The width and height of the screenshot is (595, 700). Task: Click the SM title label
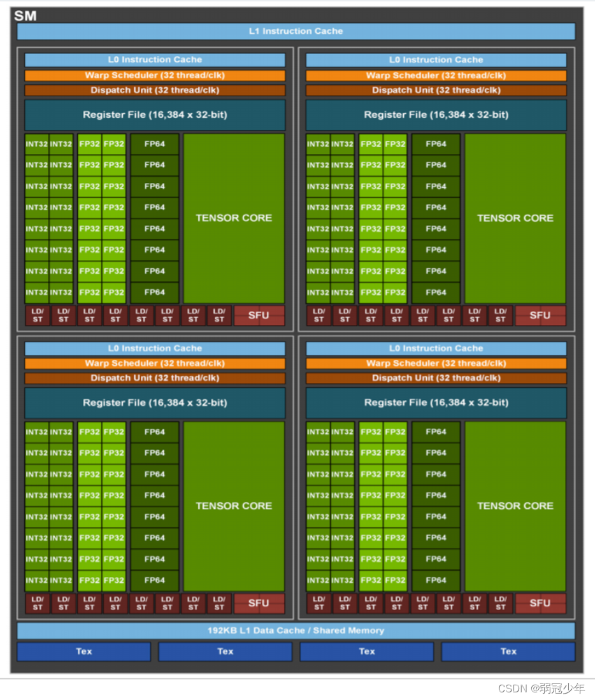click(x=25, y=16)
